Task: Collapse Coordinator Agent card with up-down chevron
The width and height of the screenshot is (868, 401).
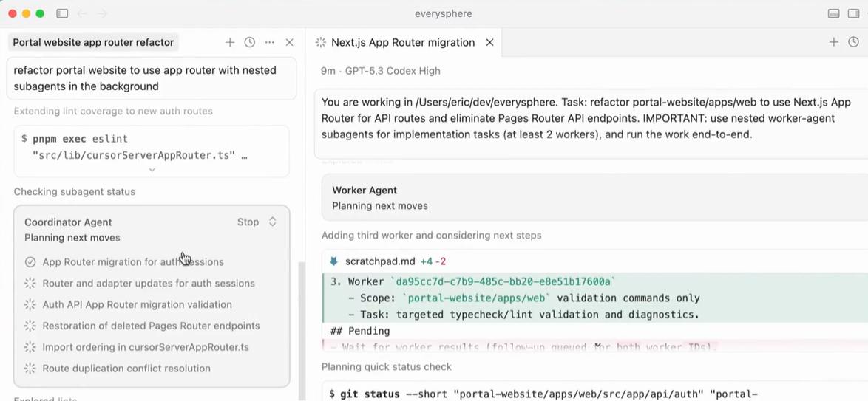Action: pyautogui.click(x=272, y=222)
